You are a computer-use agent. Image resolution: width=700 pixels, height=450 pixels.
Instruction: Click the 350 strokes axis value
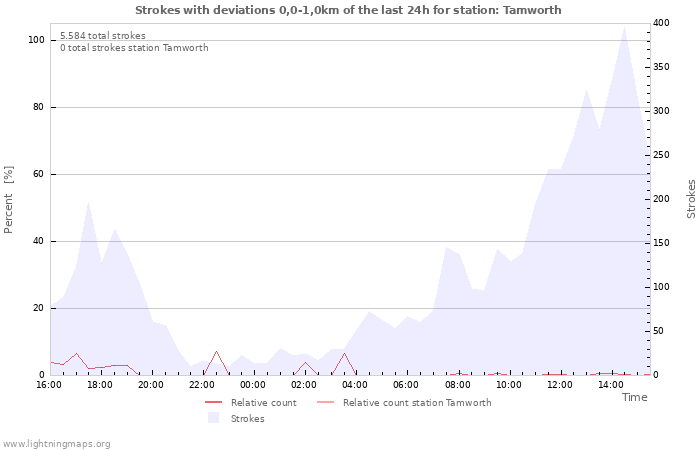661,67
